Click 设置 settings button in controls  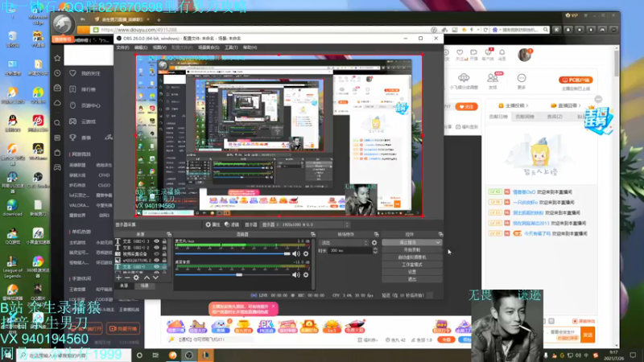pos(412,272)
